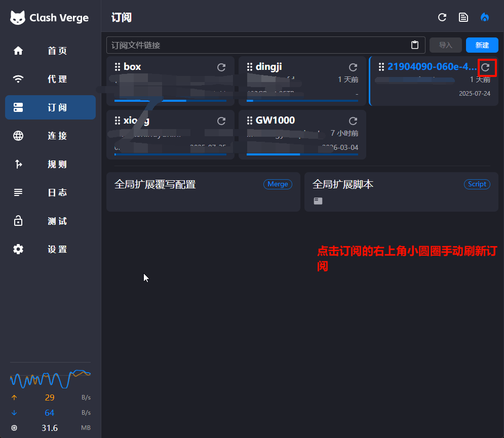Click the 导入 import button

coord(446,45)
